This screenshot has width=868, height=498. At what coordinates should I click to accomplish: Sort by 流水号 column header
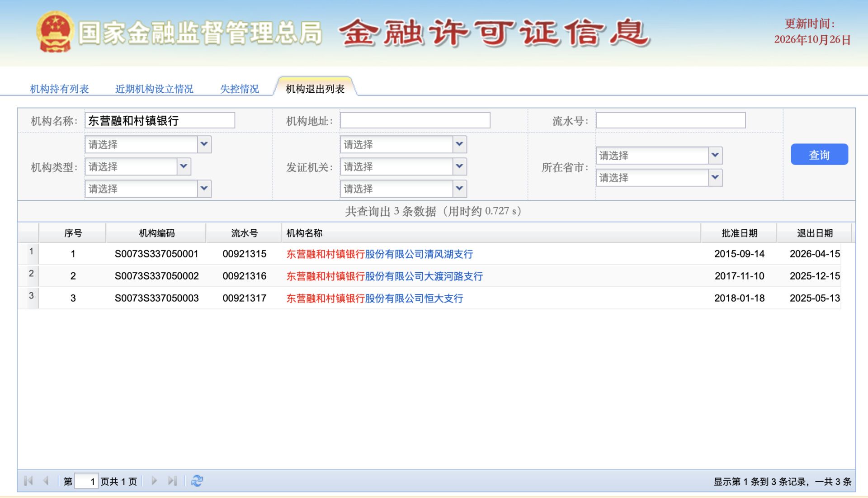[244, 233]
